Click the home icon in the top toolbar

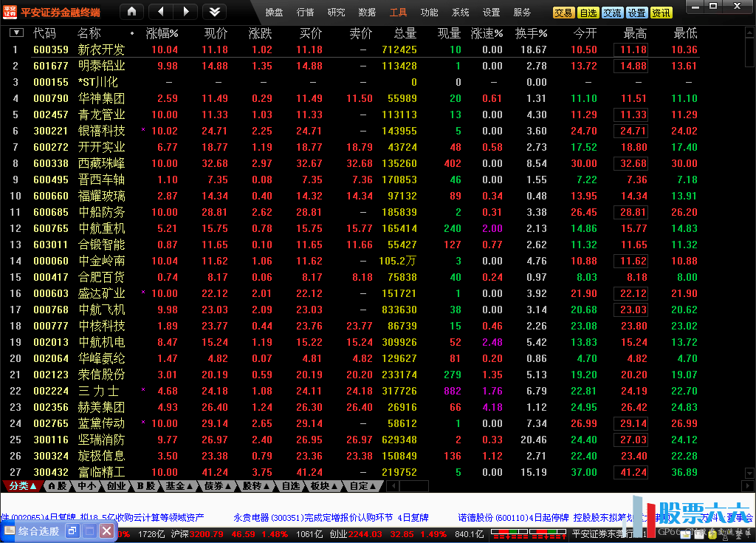click(132, 12)
